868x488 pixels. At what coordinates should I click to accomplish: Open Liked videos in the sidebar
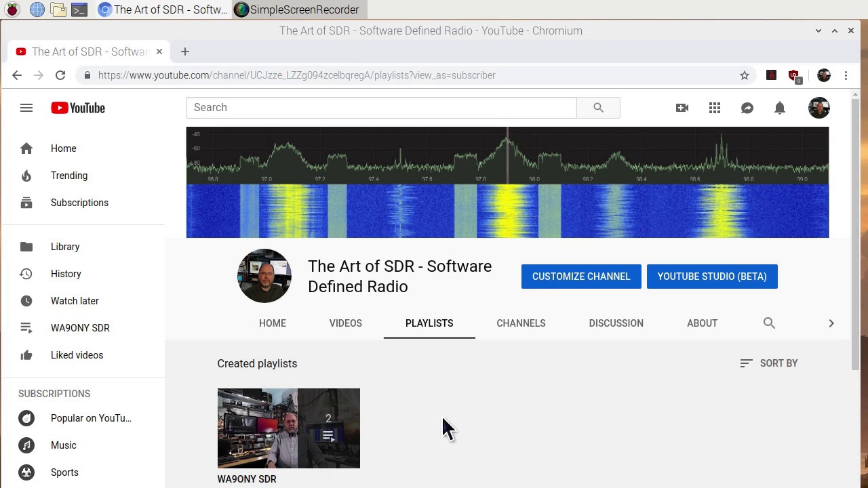(83, 355)
